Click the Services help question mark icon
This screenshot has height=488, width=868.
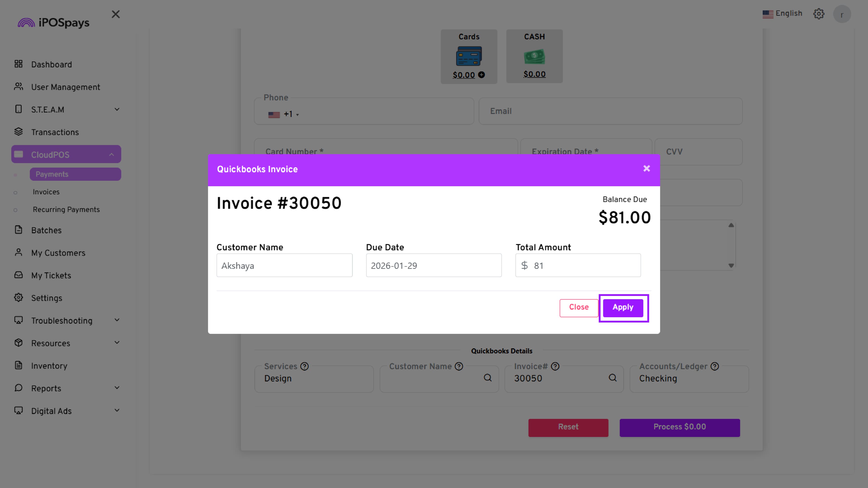point(304,366)
